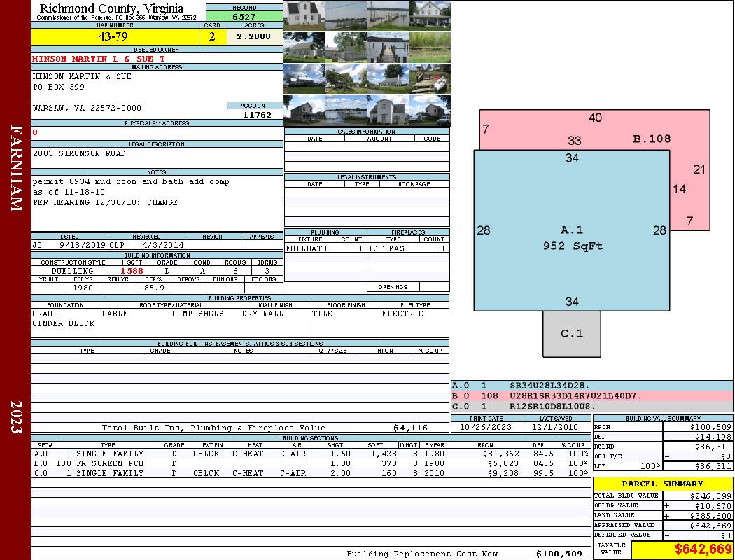Open the wooden pier walkway photo
Viewport: 735px width, 560px height.
click(x=388, y=47)
